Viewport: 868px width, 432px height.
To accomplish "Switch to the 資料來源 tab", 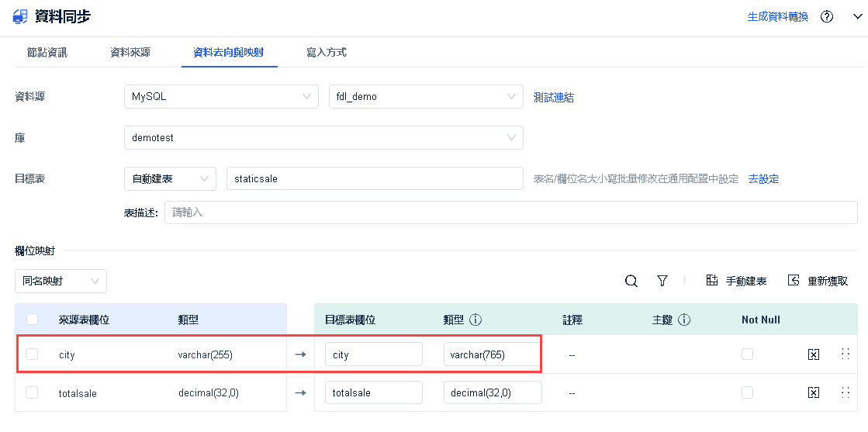I will click(130, 53).
